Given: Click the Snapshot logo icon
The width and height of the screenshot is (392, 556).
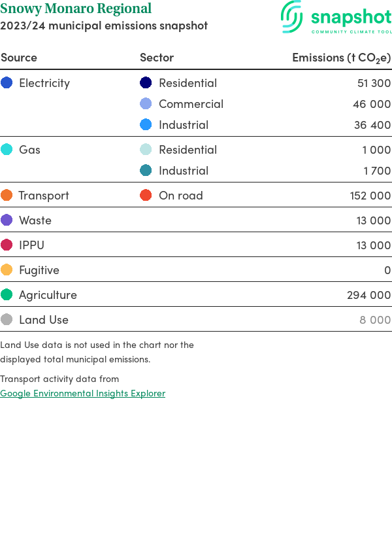Looking at the screenshot, I should pyautogui.click(x=292, y=16).
